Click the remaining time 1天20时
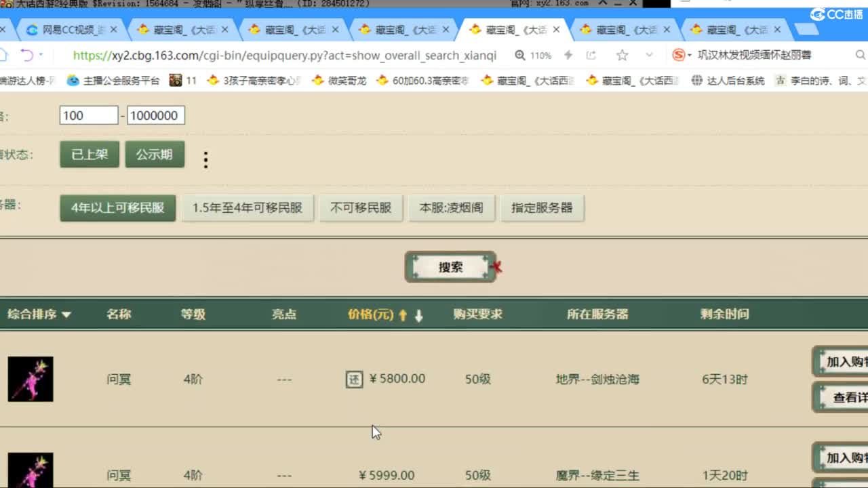868x488 pixels. [x=725, y=476]
